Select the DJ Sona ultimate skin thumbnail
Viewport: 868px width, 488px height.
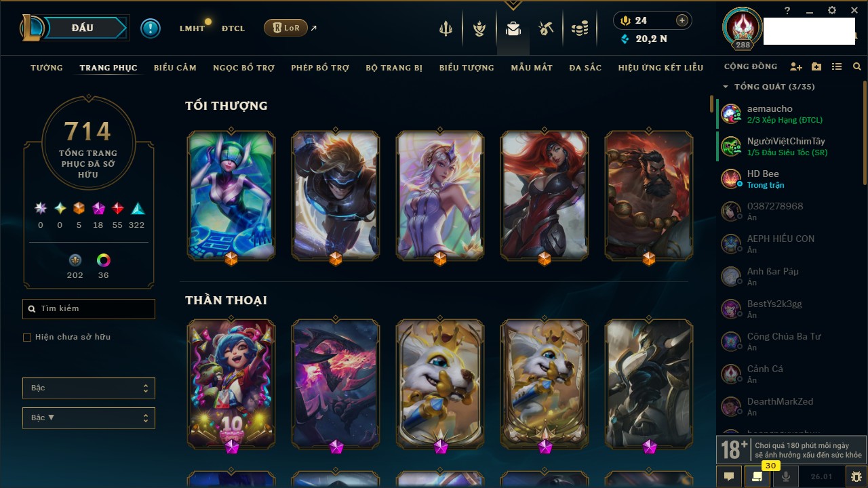pos(231,197)
